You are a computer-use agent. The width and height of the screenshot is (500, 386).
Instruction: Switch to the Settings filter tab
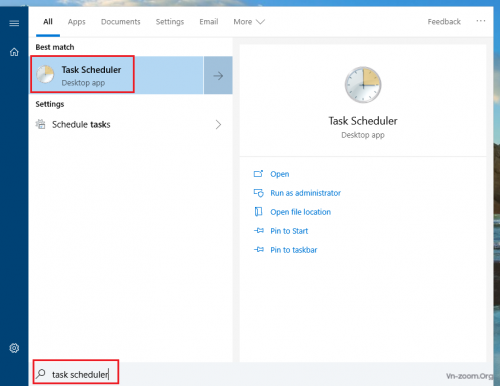point(170,22)
